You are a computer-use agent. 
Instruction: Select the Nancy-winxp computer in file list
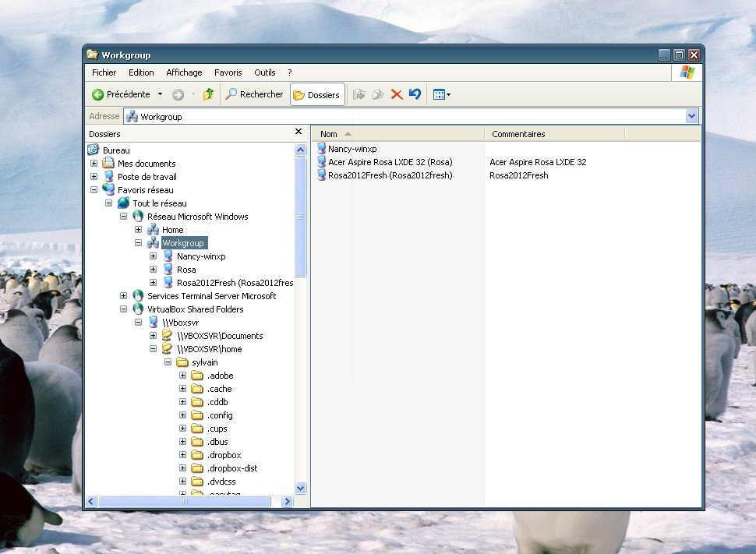(x=352, y=148)
